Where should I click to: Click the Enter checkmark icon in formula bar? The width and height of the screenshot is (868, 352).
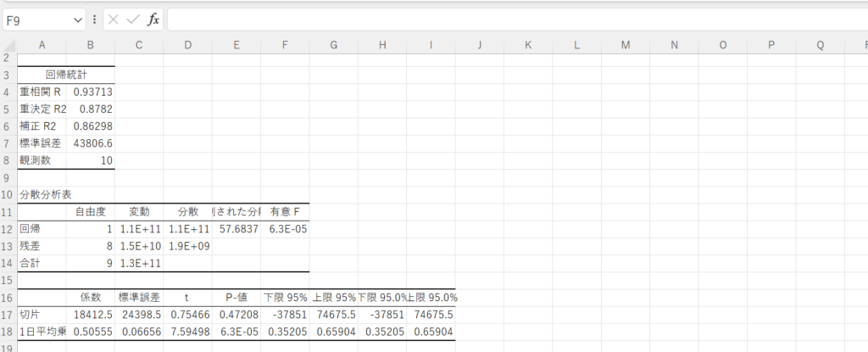132,19
